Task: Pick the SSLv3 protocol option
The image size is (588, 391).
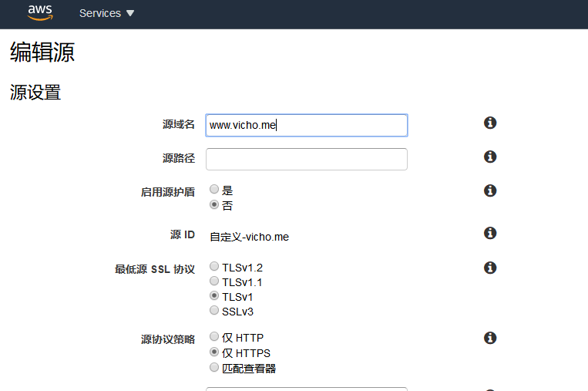Action: (x=214, y=311)
